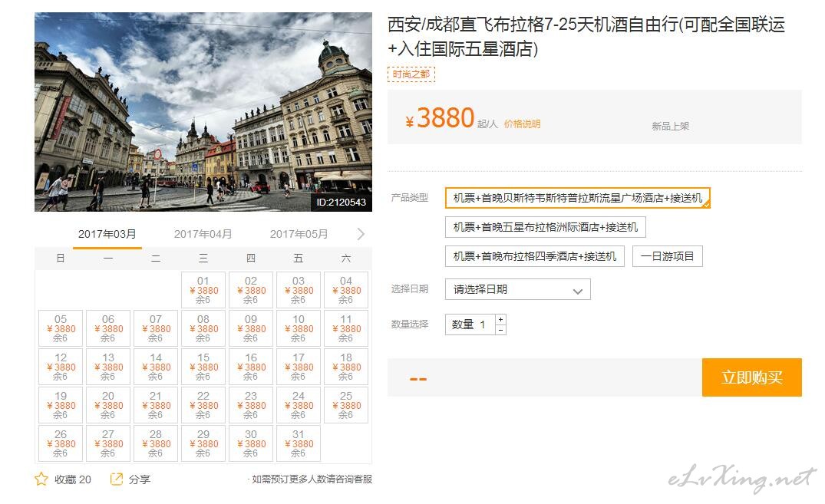Select March 24 on calendar

pos(299,405)
